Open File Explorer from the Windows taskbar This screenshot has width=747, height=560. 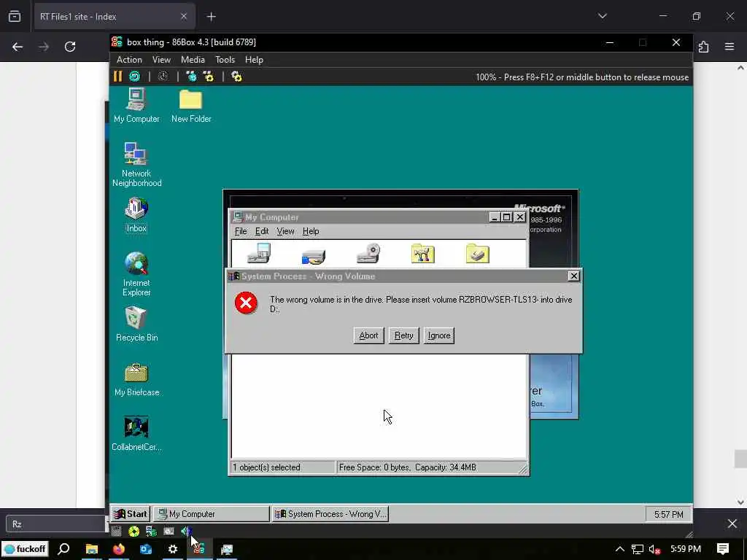pos(91,549)
